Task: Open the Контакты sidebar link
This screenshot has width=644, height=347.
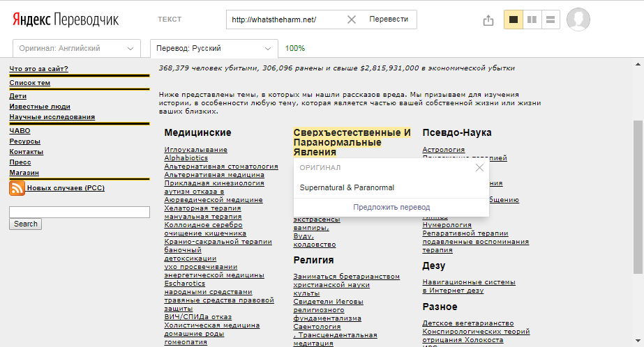Action: click(27, 151)
